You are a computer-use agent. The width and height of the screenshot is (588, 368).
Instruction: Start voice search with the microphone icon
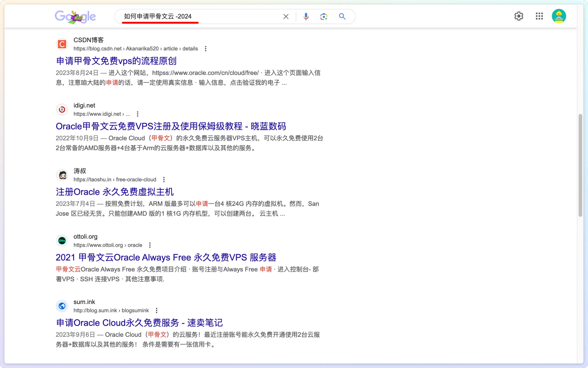click(306, 17)
